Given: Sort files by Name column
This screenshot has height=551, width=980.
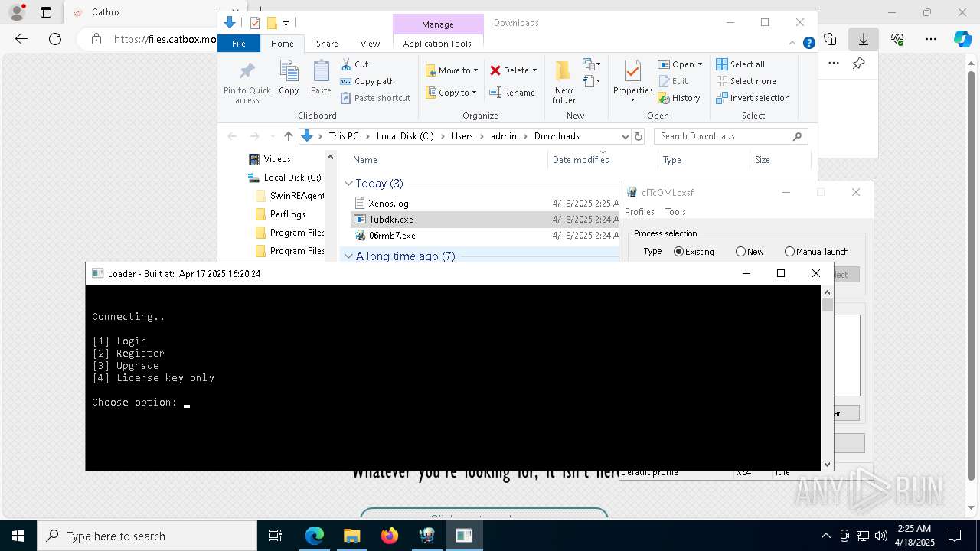Looking at the screenshot, I should click(365, 160).
